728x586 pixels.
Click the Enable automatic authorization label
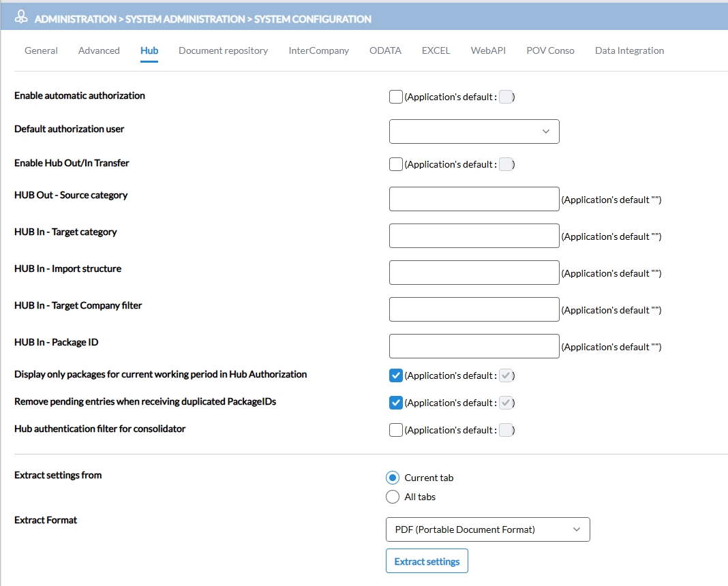pyautogui.click(x=79, y=95)
